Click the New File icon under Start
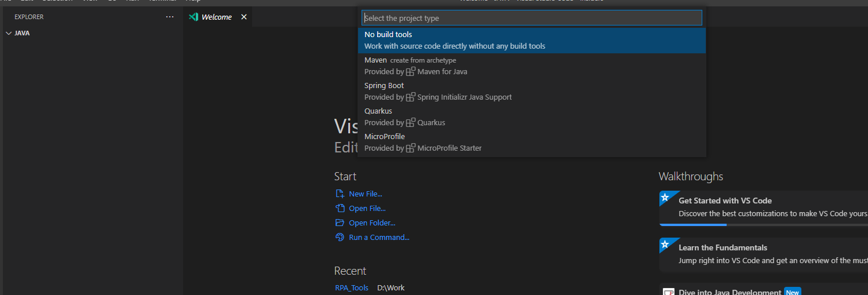Image resolution: width=868 pixels, height=295 pixels. pyautogui.click(x=340, y=194)
